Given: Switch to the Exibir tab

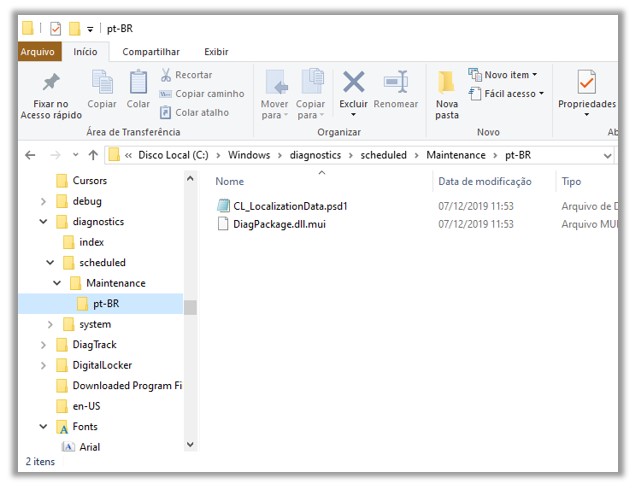Looking at the screenshot, I should 216,52.
